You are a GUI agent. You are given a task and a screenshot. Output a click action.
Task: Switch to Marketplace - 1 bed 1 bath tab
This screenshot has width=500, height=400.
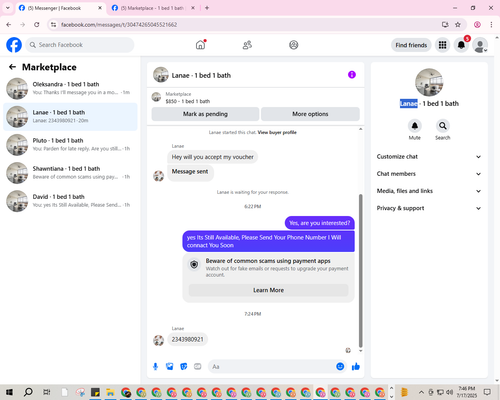point(152,8)
